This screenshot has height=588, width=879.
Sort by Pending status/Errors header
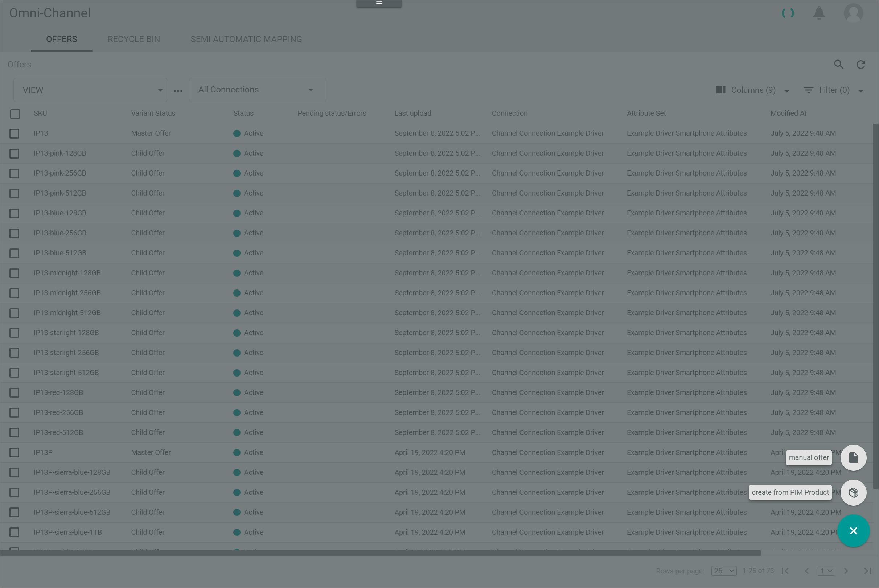tap(332, 113)
